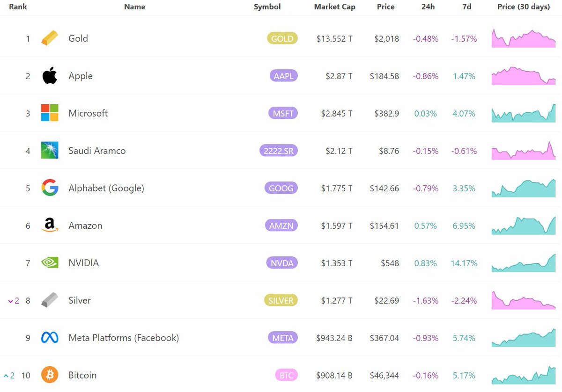Sort by Market Cap column header
Viewport: 562px width, 392px height.
click(x=334, y=7)
